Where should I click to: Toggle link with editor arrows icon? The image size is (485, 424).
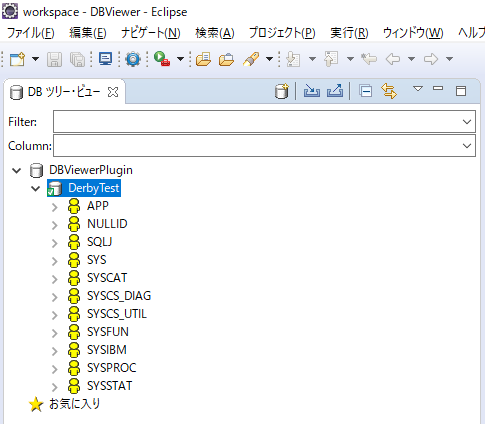(389, 91)
